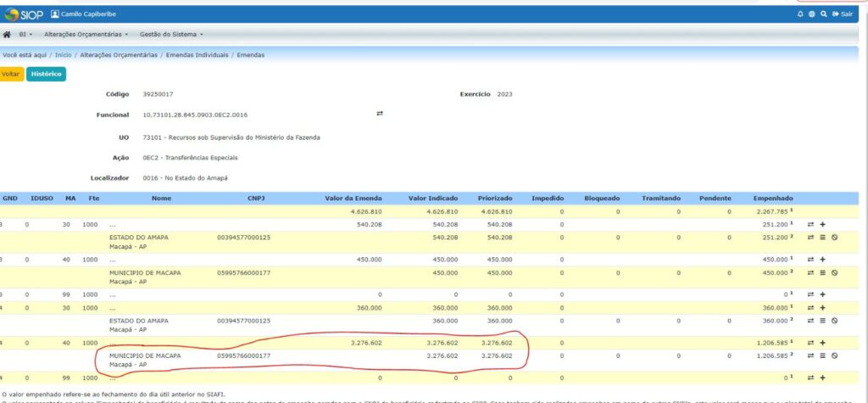This screenshot has width=868, height=403.
Task: Click the plus icon in the 251.200 ¹ row
Action: pos(822,225)
